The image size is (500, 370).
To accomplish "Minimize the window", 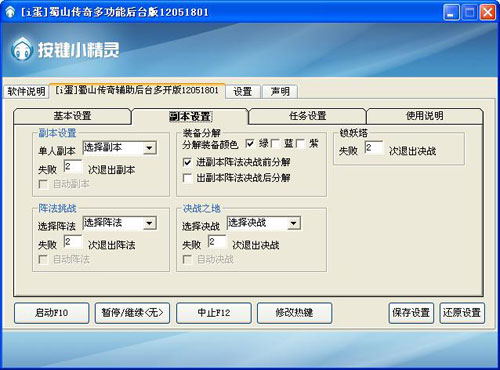I will (x=451, y=13).
